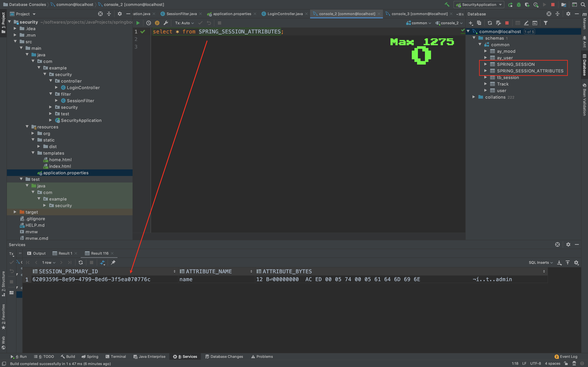
Task: Open the query history clock icon
Action: coord(148,23)
